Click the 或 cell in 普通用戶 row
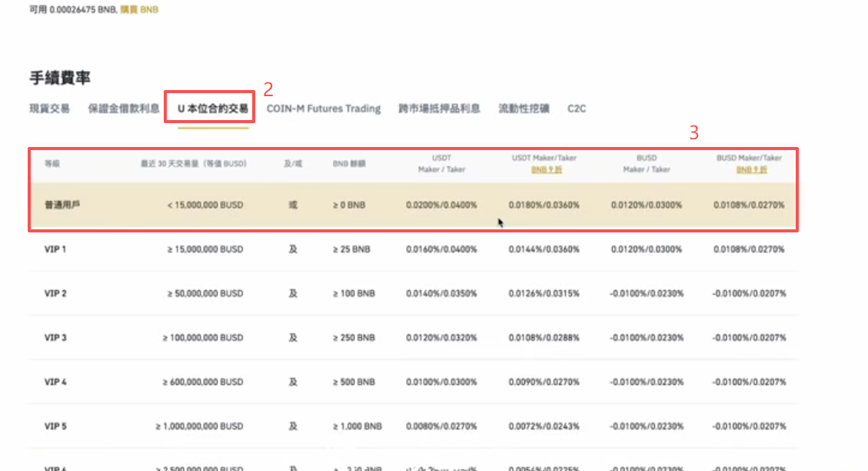868x471 pixels. (x=293, y=205)
